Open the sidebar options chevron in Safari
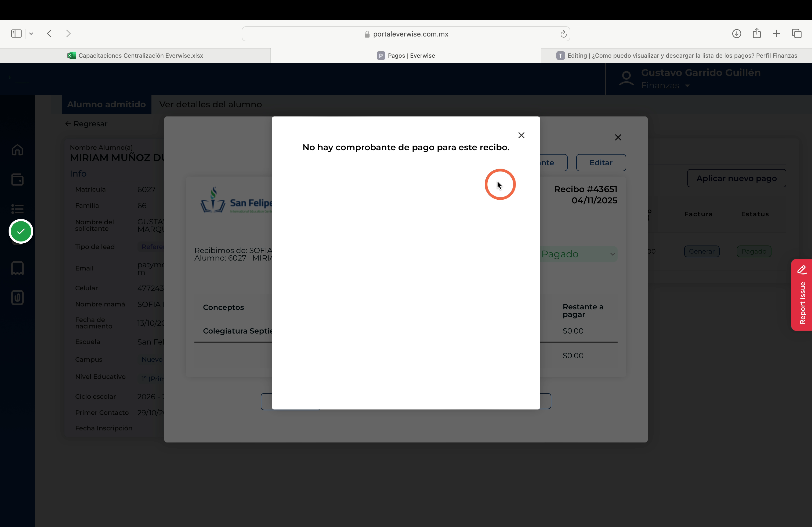 31,33
